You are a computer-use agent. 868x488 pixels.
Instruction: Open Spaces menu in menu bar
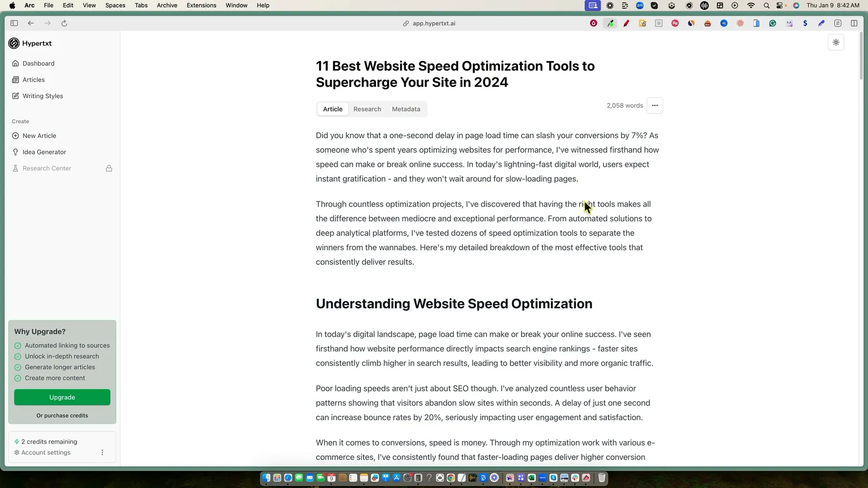point(115,5)
